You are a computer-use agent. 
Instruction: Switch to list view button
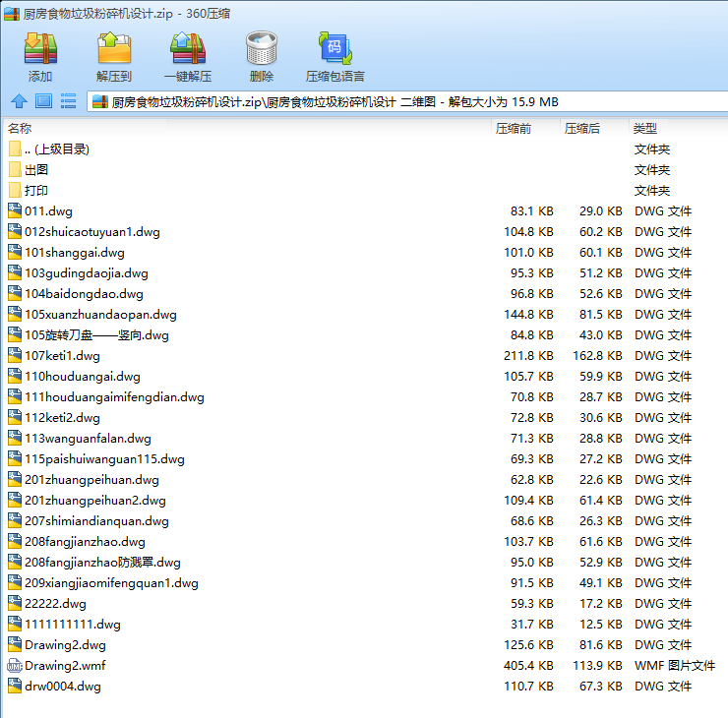68,101
